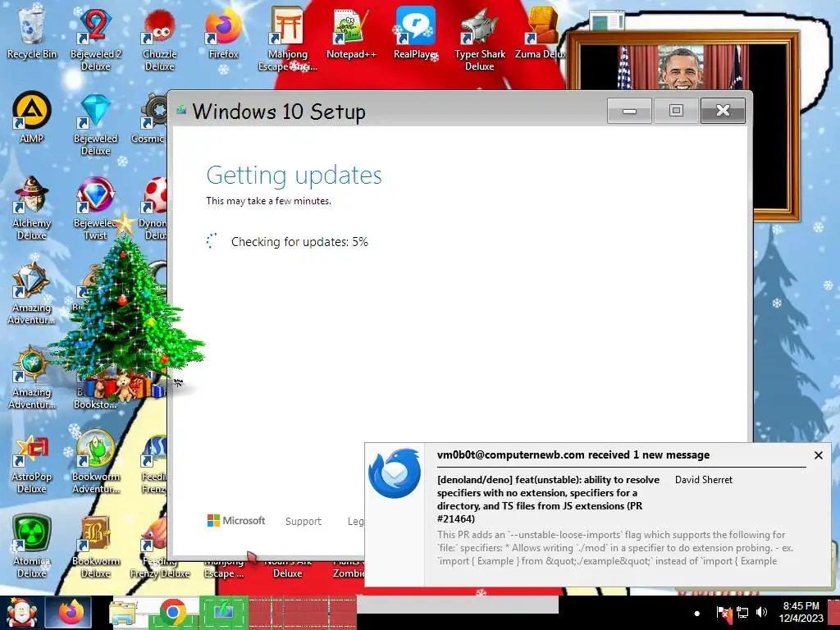Launch Alchemy Deluxe desktop icon
Viewport: 840px width, 630px height.
(31, 208)
